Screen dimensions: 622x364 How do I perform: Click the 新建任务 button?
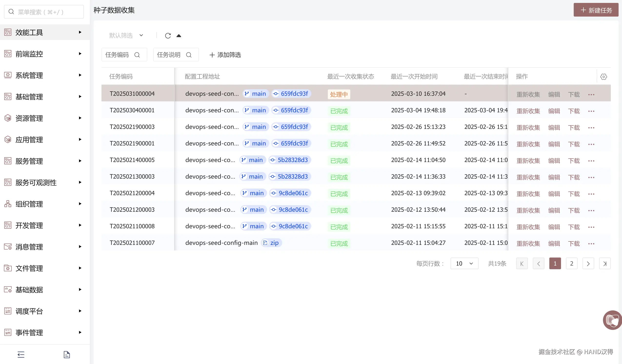click(596, 10)
